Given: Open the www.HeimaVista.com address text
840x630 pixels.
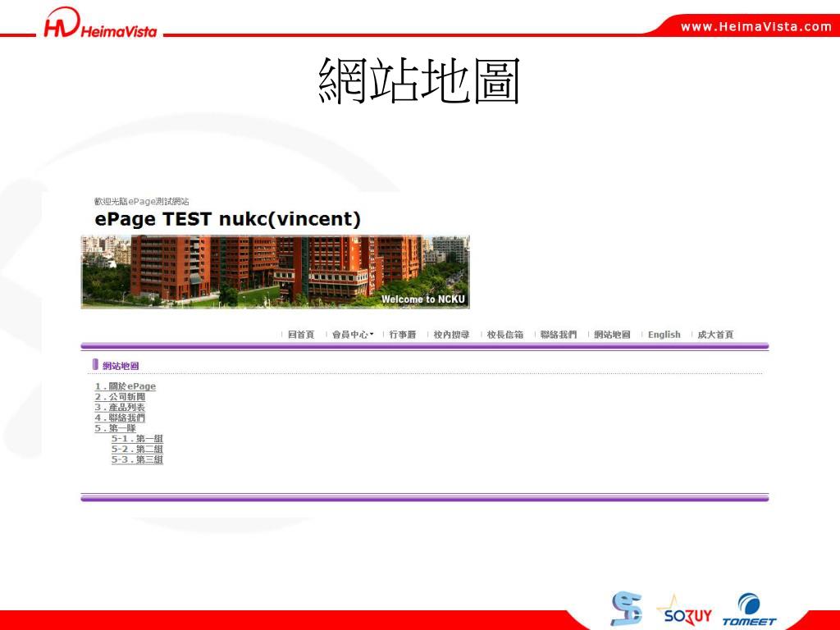Looking at the screenshot, I should pyautogui.click(x=756, y=26).
